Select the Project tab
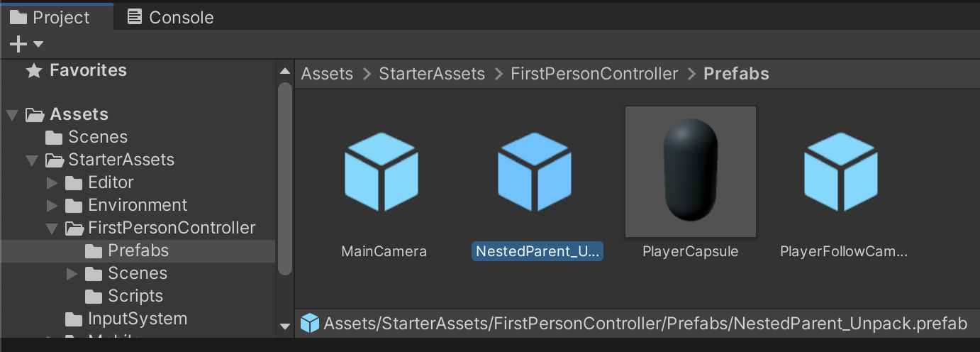This screenshot has width=980, height=352. pos(50,17)
